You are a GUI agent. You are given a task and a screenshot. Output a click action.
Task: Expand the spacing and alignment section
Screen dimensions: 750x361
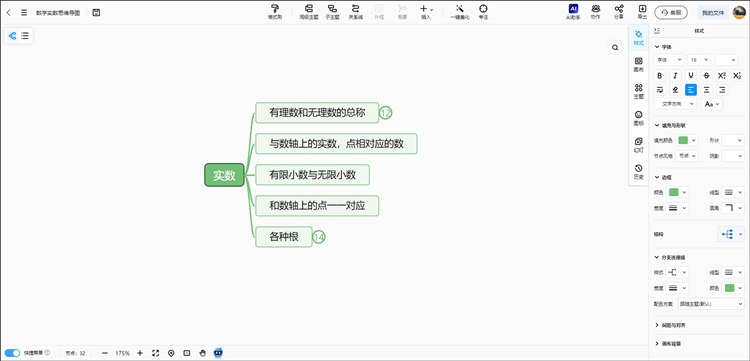[670, 325]
